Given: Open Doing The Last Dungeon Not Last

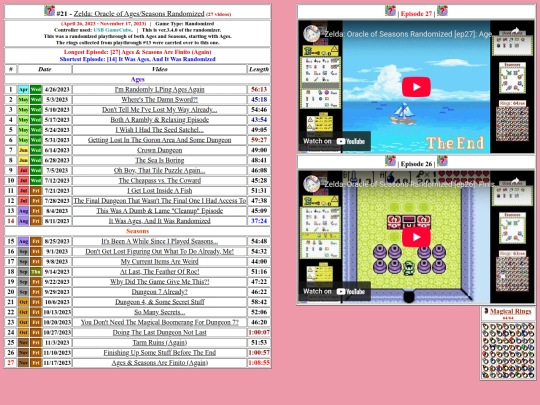Looking at the screenshot, I should (159, 332).
